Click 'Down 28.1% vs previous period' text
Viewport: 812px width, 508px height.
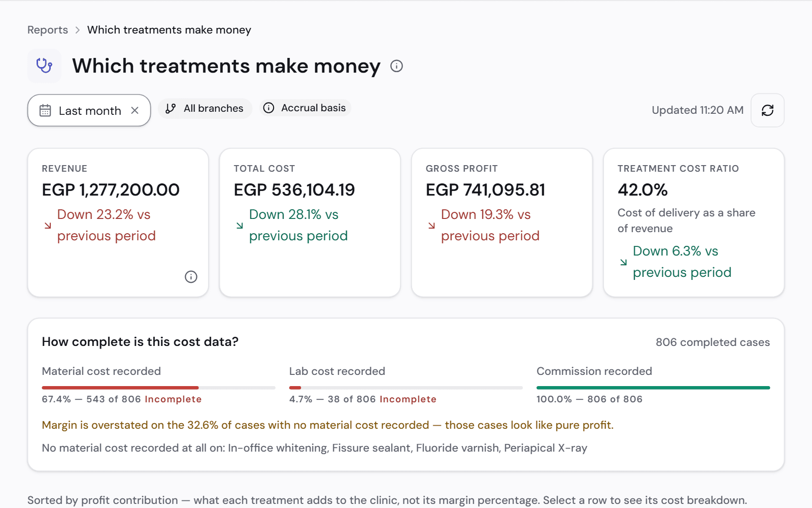(x=298, y=225)
